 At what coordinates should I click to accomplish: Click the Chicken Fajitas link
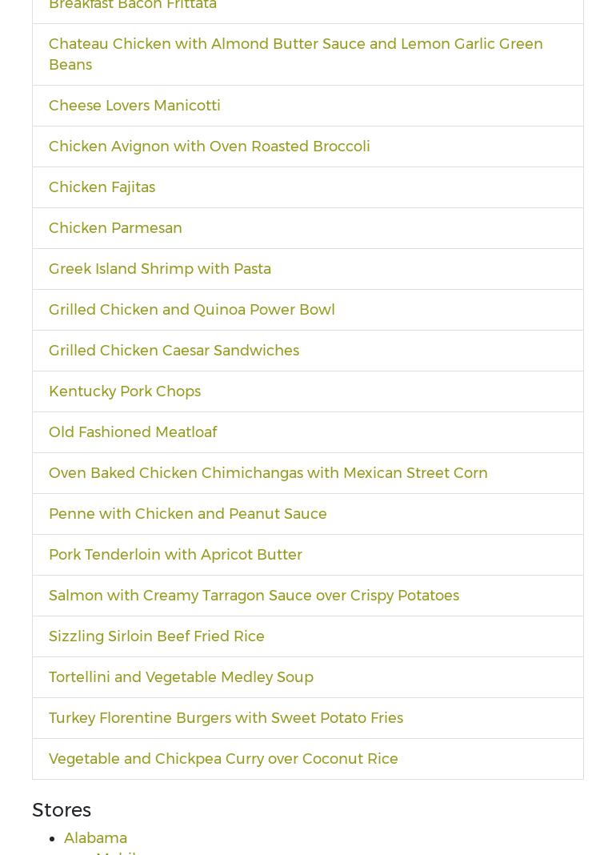pyautogui.click(x=102, y=187)
